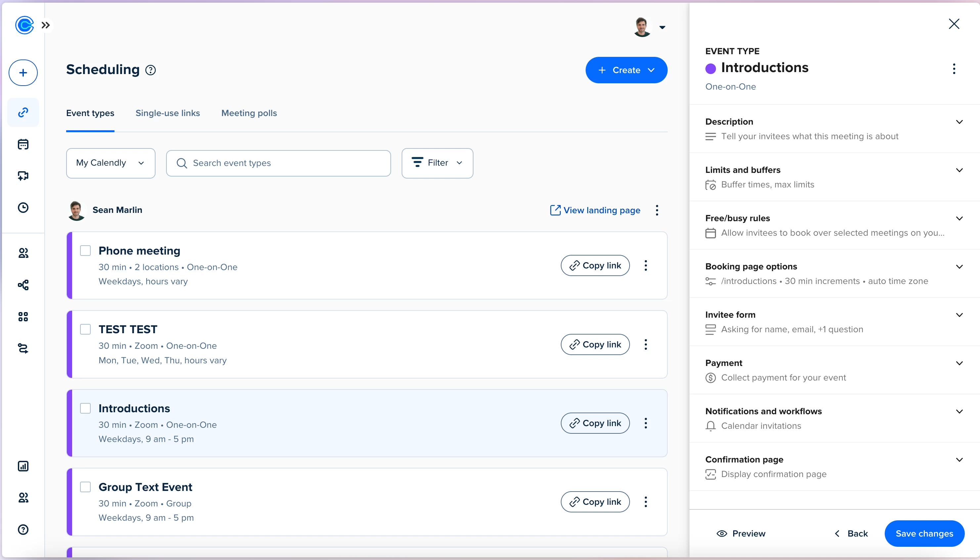The height and width of the screenshot is (560, 980).
Task: Open the Integrations apps grid icon in sidebar
Action: coord(23,317)
